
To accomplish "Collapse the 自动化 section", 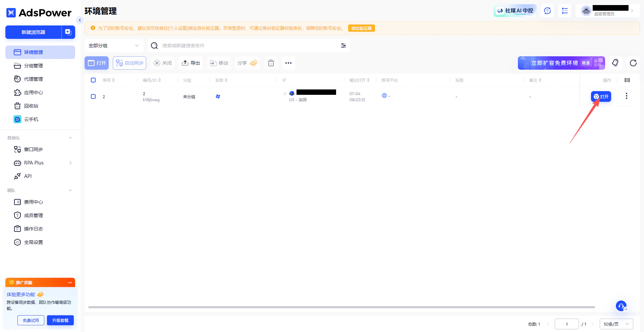I will pyautogui.click(x=70, y=138).
